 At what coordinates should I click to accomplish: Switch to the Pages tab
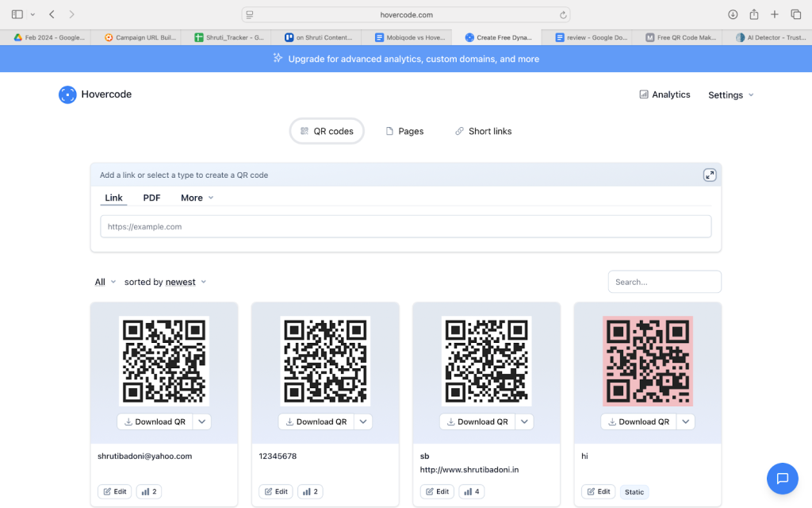click(404, 131)
